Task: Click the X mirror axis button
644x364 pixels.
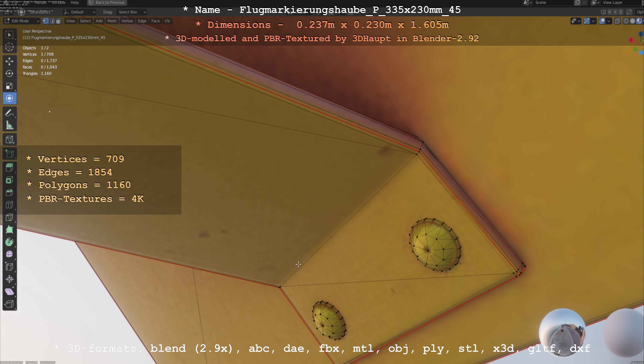Action: pos(610,12)
